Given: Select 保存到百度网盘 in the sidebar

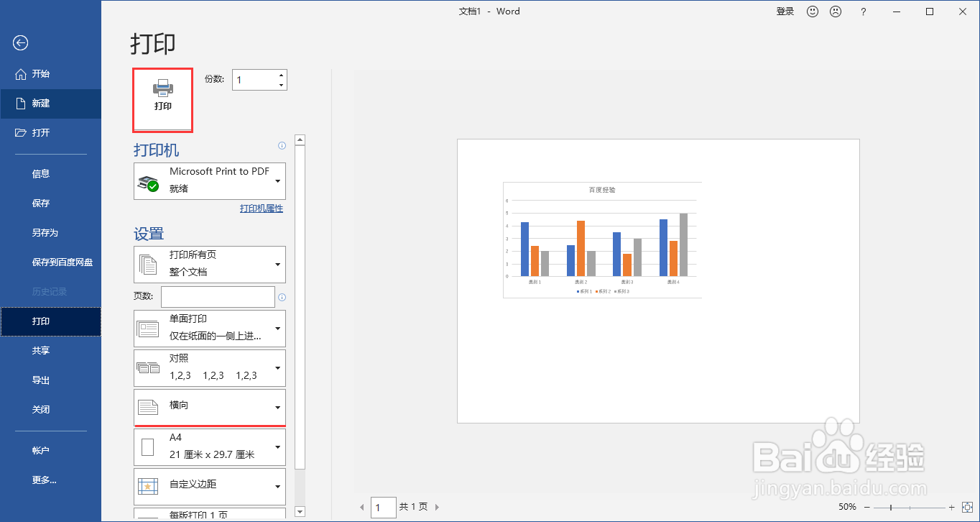Looking at the screenshot, I should coord(50,262).
